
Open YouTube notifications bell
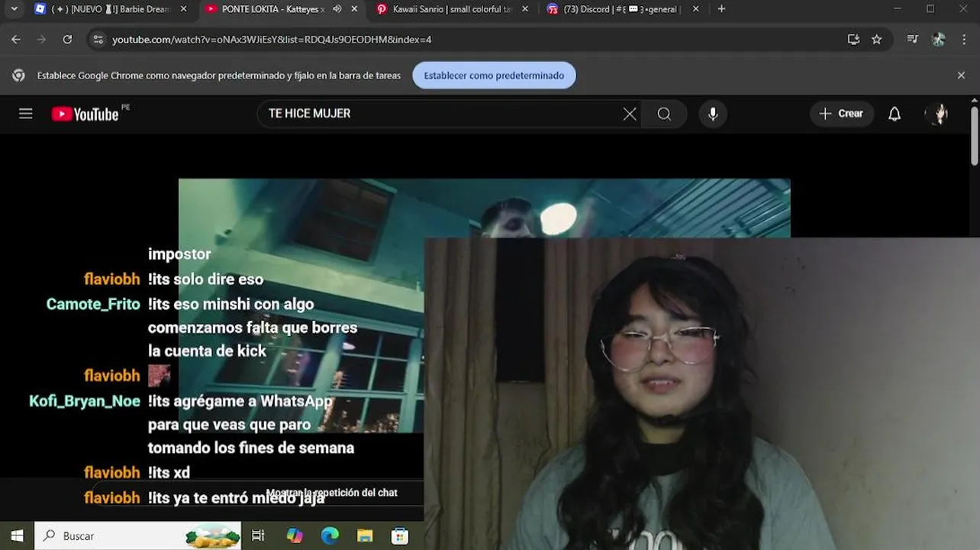click(x=895, y=114)
